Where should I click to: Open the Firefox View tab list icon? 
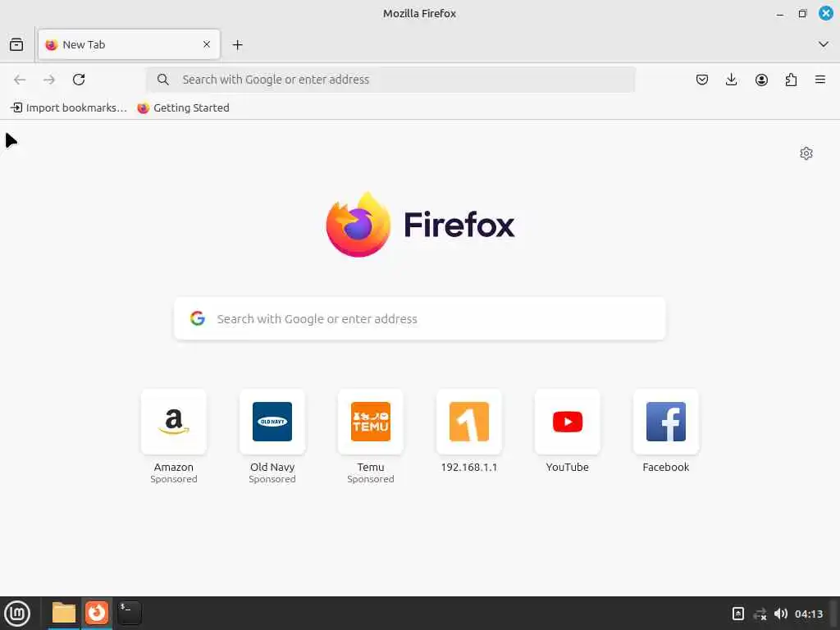tap(16, 44)
